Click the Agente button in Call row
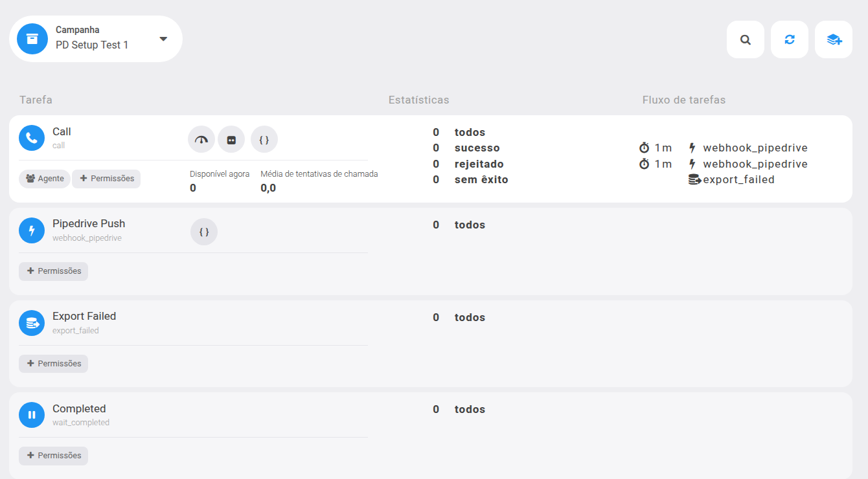Viewport: 868px width, 479px height. click(45, 179)
